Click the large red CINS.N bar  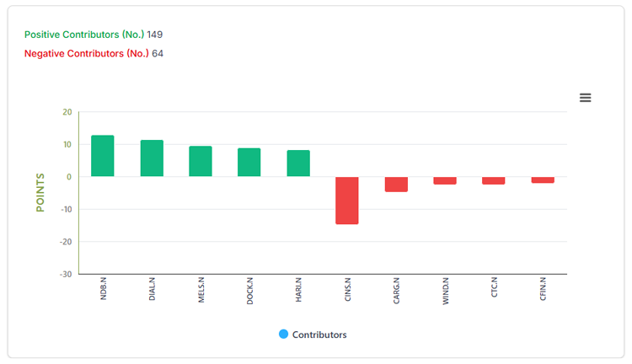coord(347,201)
